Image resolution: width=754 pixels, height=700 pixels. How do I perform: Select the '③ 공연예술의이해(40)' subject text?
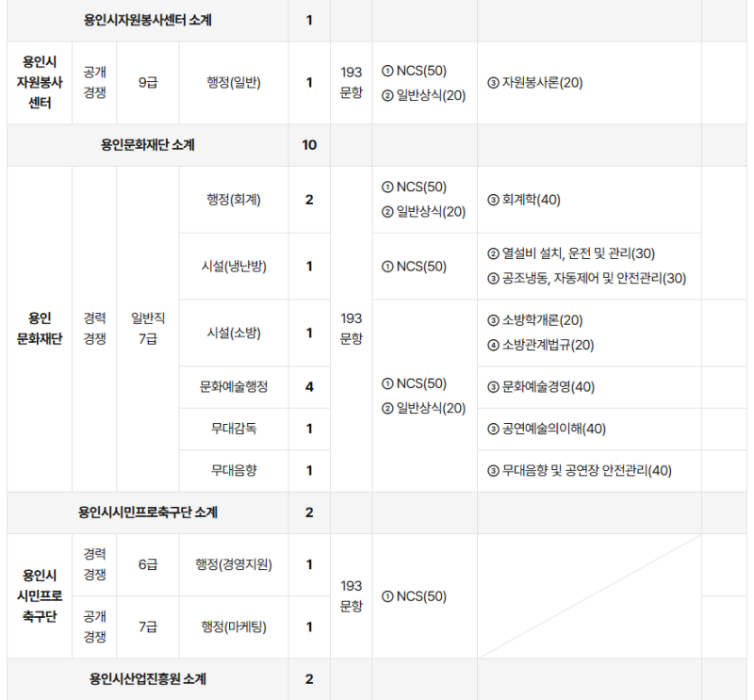tap(547, 429)
